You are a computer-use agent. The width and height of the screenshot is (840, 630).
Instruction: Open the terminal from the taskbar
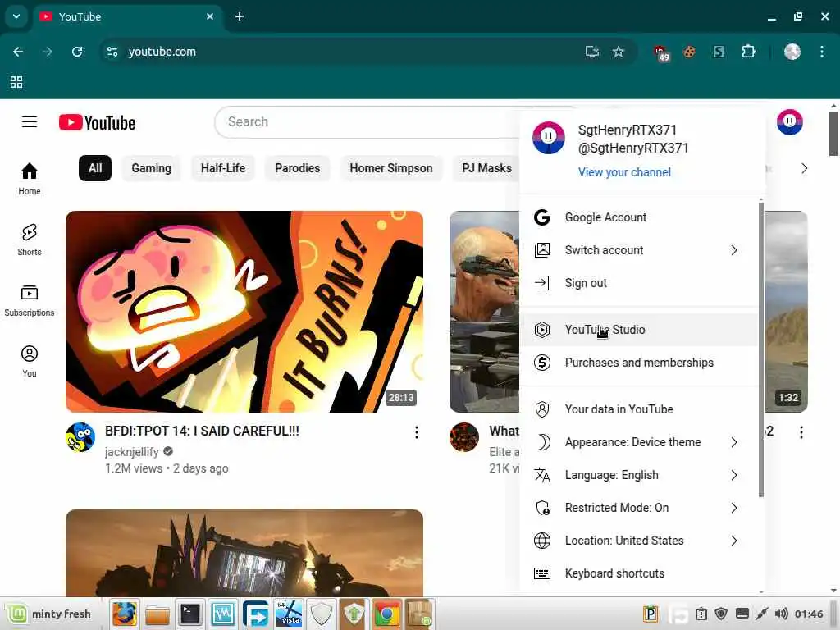click(190, 614)
